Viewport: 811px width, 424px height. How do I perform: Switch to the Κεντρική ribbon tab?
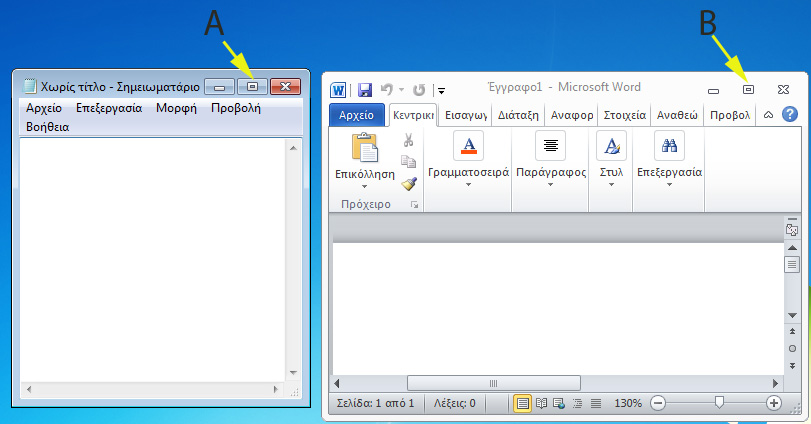(x=413, y=115)
